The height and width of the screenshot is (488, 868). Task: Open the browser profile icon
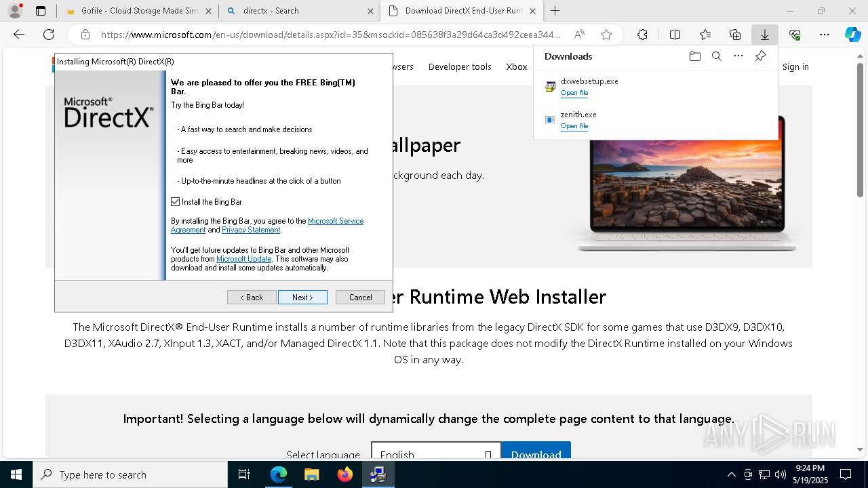click(x=15, y=11)
